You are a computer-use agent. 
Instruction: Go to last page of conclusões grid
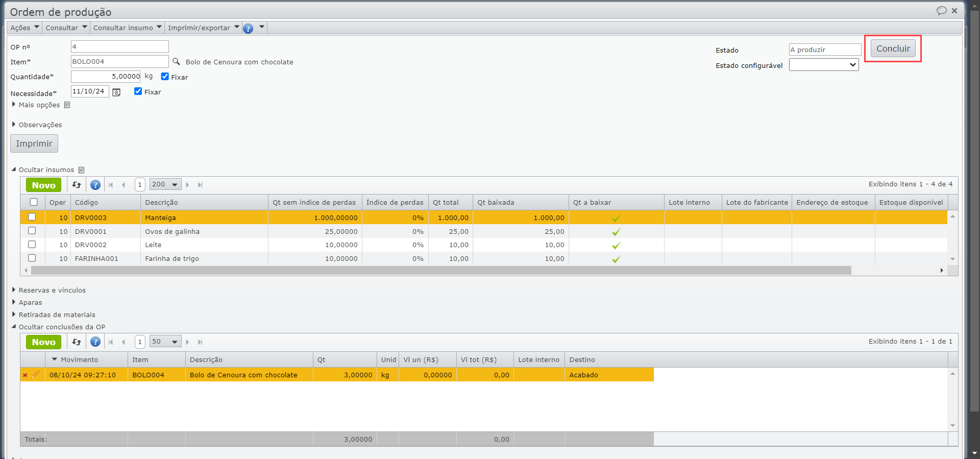[x=200, y=342]
